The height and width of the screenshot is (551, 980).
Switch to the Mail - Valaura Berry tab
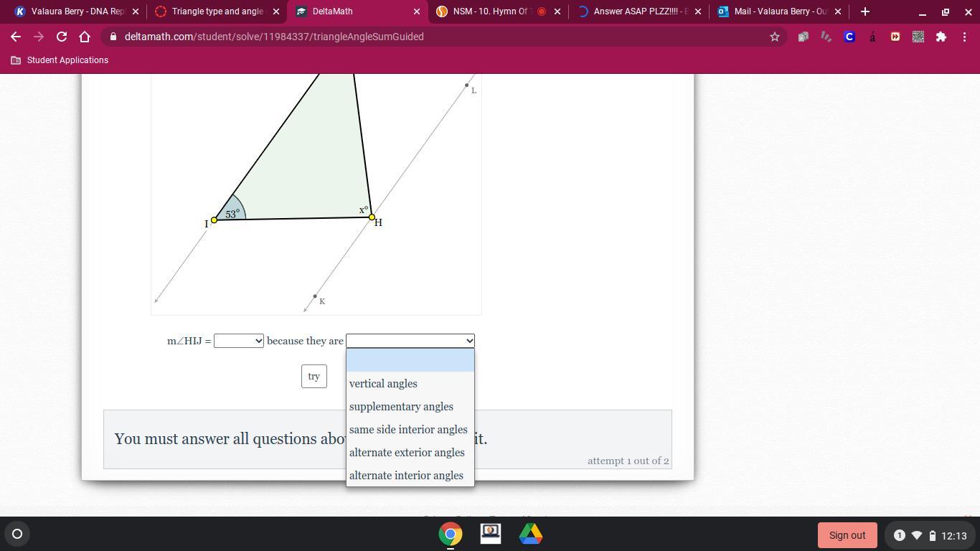779,11
